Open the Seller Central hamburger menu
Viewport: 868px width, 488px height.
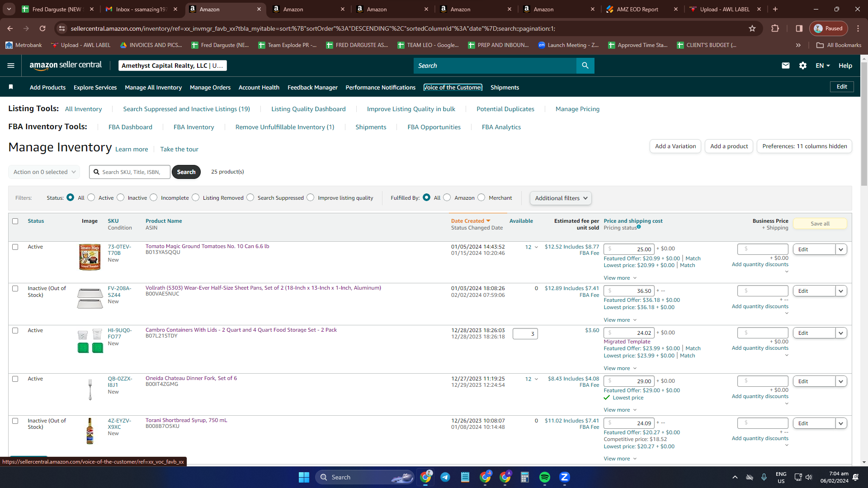[x=11, y=66]
